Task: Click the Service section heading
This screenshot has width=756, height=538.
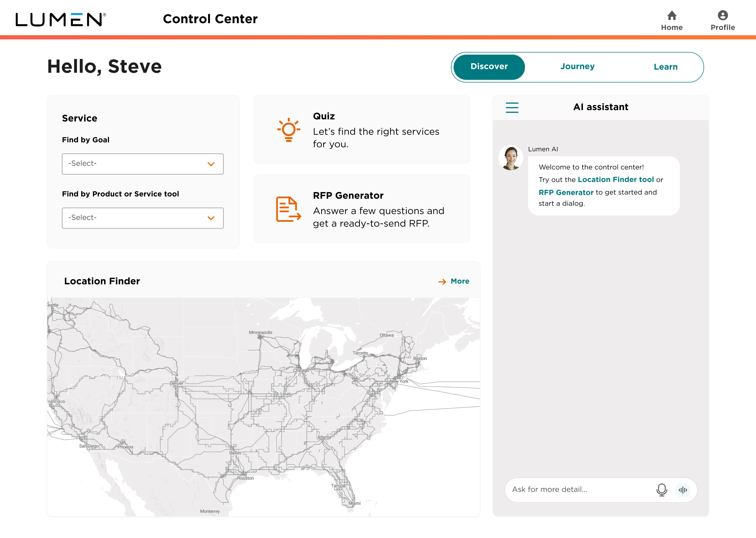Action: tap(79, 118)
